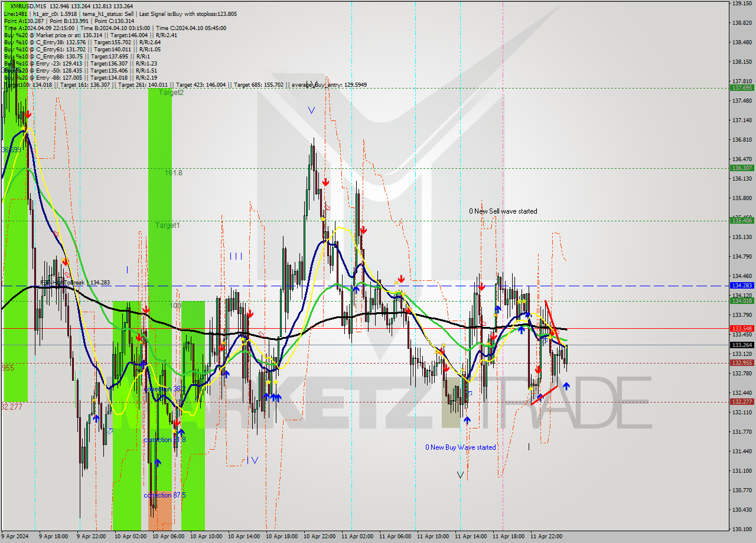
Task: Click the '11 Apr 06:00' time axis label
Action: pos(395,537)
